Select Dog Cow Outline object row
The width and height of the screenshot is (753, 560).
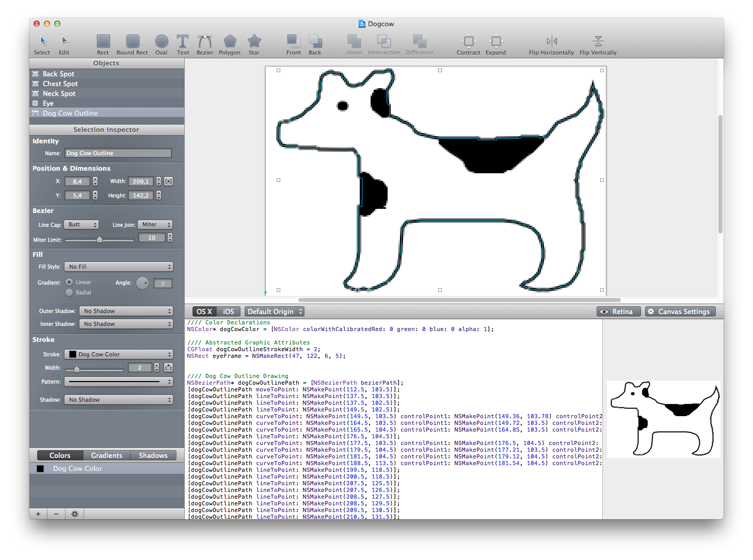click(x=107, y=113)
